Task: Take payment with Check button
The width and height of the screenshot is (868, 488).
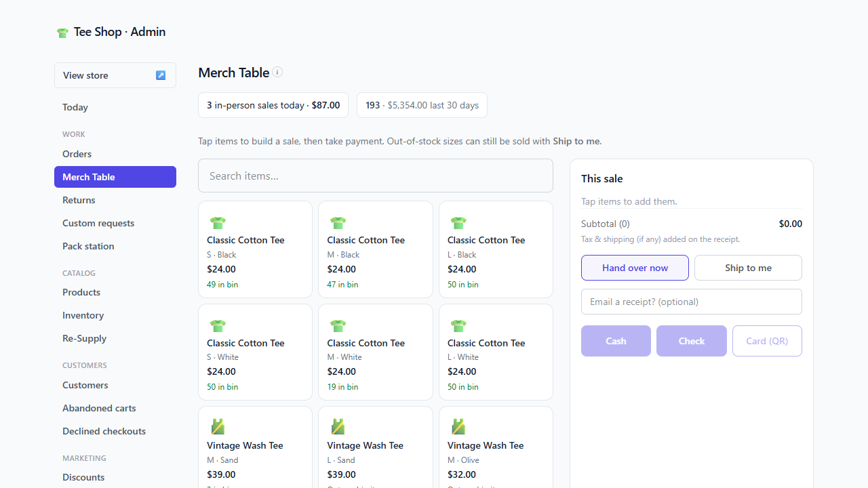Action: point(692,341)
